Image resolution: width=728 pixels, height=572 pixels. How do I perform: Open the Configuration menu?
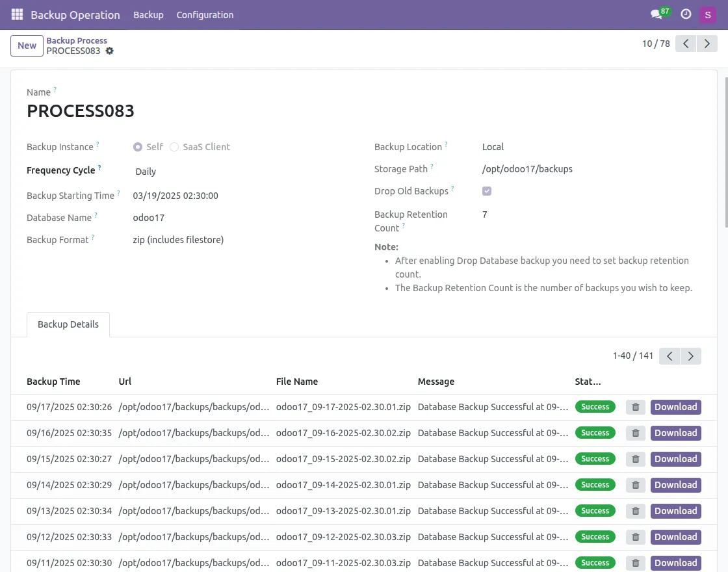pyautogui.click(x=205, y=14)
